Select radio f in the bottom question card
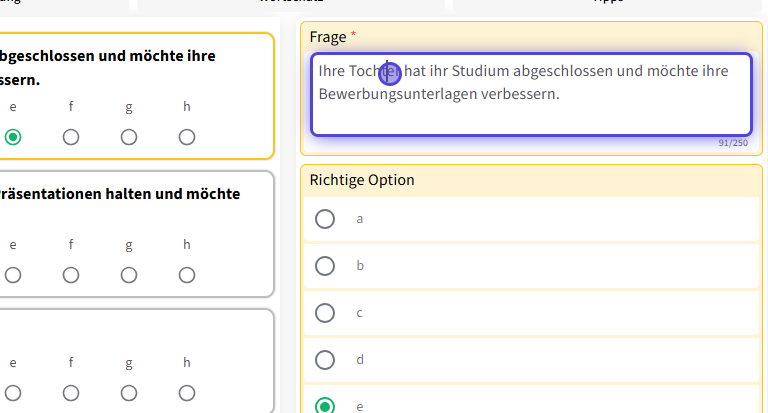Viewport: 768px width, 413px height. [71, 393]
